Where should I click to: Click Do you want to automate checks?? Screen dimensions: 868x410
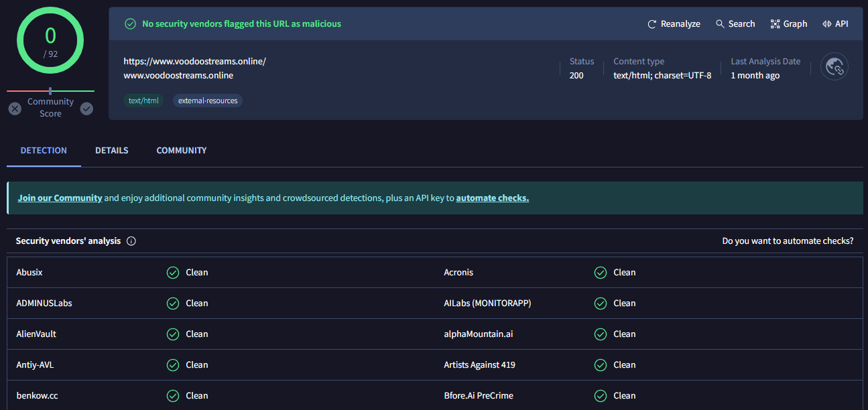coord(788,241)
